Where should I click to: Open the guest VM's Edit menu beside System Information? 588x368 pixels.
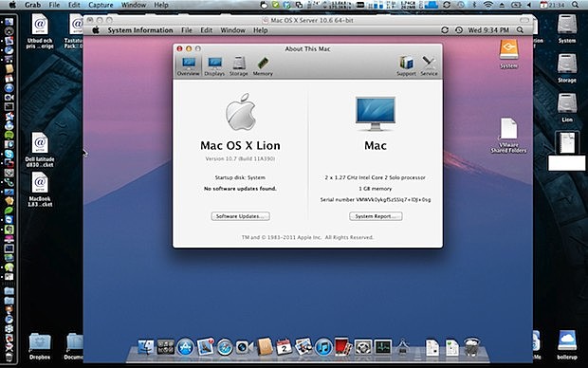(x=206, y=30)
